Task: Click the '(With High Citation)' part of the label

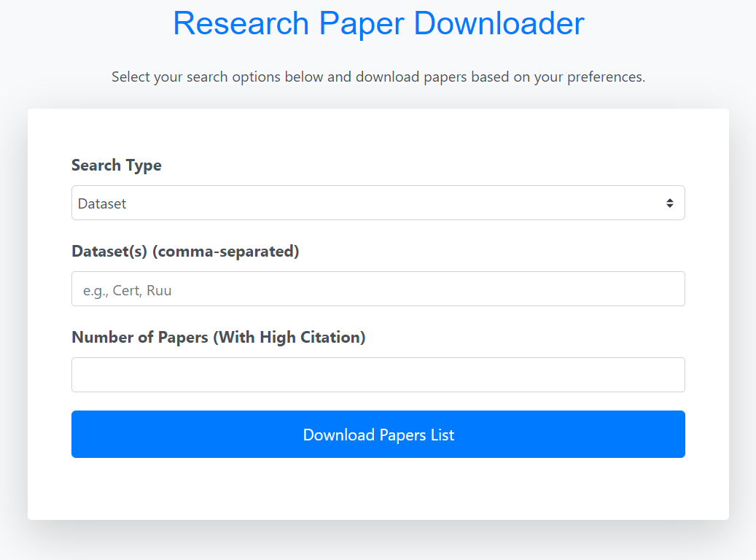Action: [289, 338]
